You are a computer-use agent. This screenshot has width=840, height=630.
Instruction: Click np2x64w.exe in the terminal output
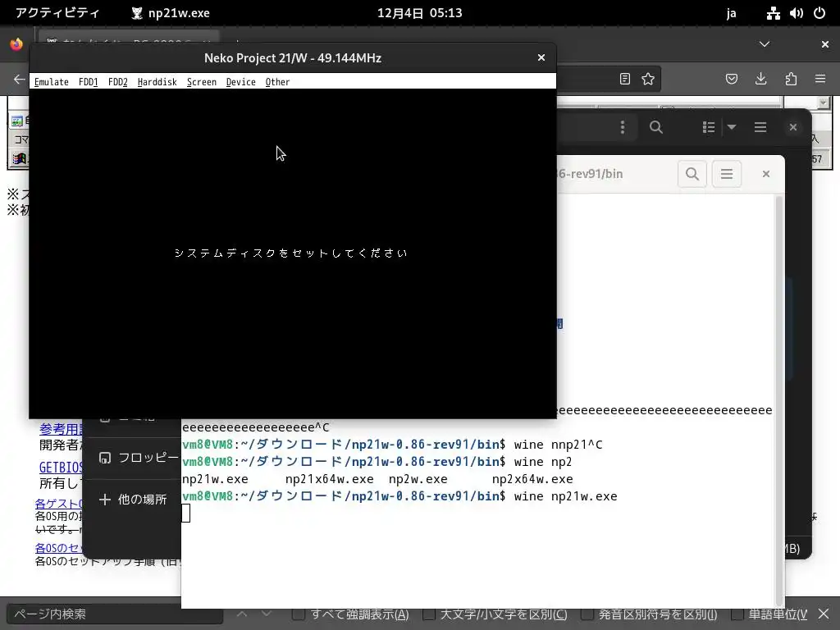[x=532, y=479]
